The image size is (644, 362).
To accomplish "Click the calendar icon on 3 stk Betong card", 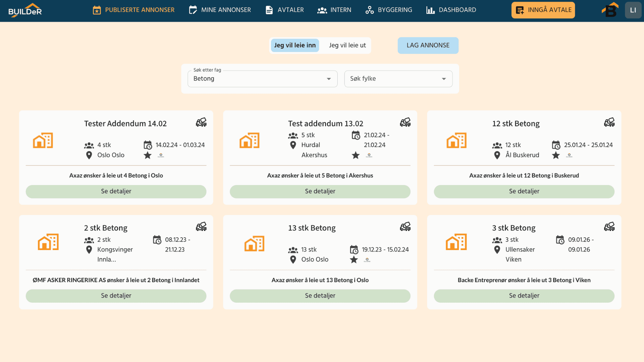I will tap(560, 240).
